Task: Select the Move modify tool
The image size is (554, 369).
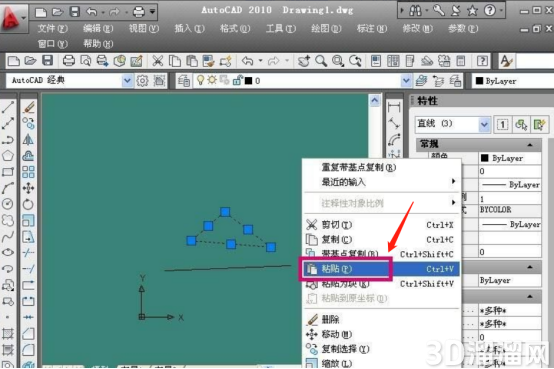Action: (28, 188)
